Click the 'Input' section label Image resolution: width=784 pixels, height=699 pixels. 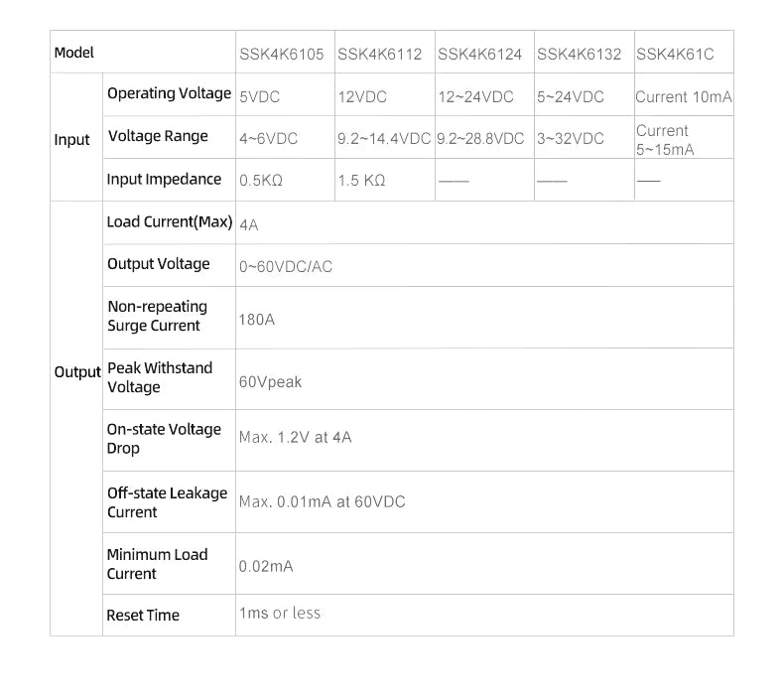(72, 140)
